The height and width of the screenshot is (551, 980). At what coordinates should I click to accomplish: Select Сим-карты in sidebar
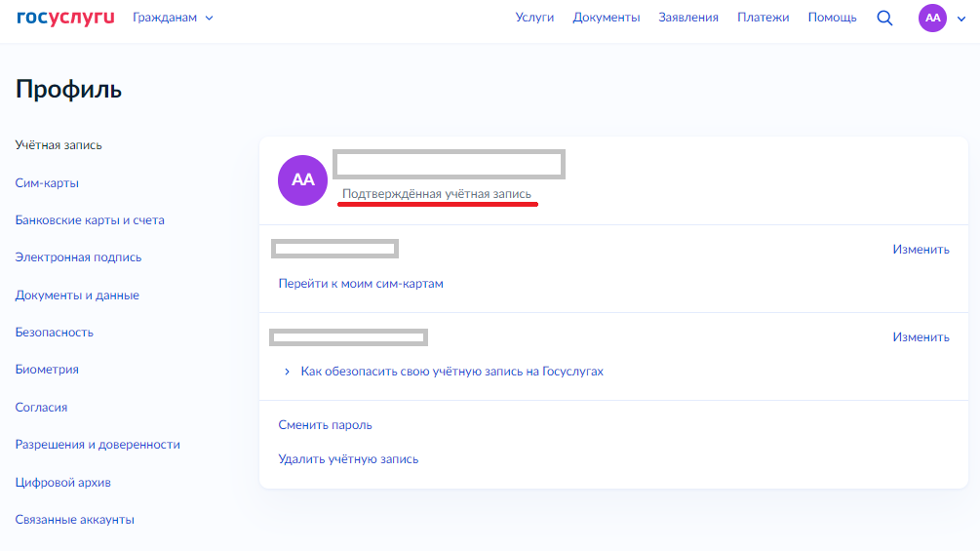[x=47, y=183]
